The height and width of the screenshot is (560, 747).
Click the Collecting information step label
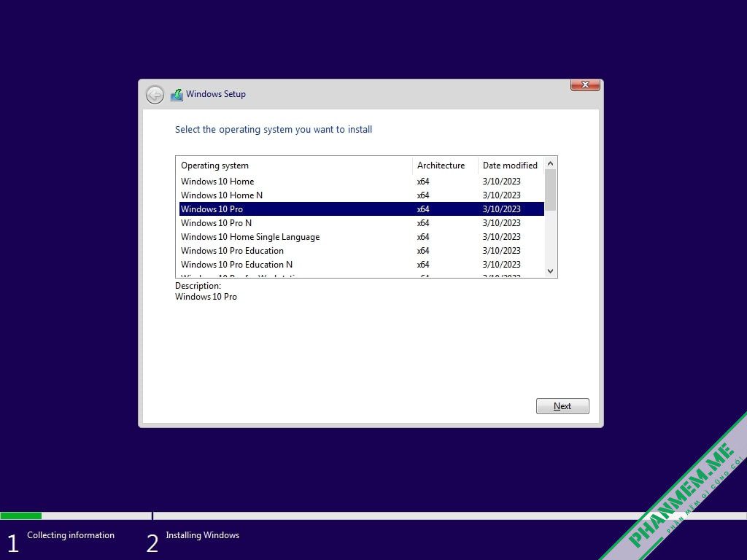pyautogui.click(x=71, y=535)
